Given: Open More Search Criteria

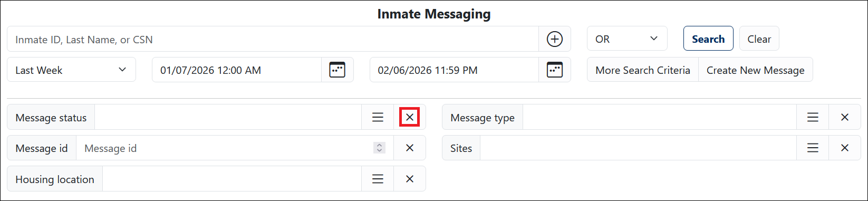Looking at the screenshot, I should [643, 70].
